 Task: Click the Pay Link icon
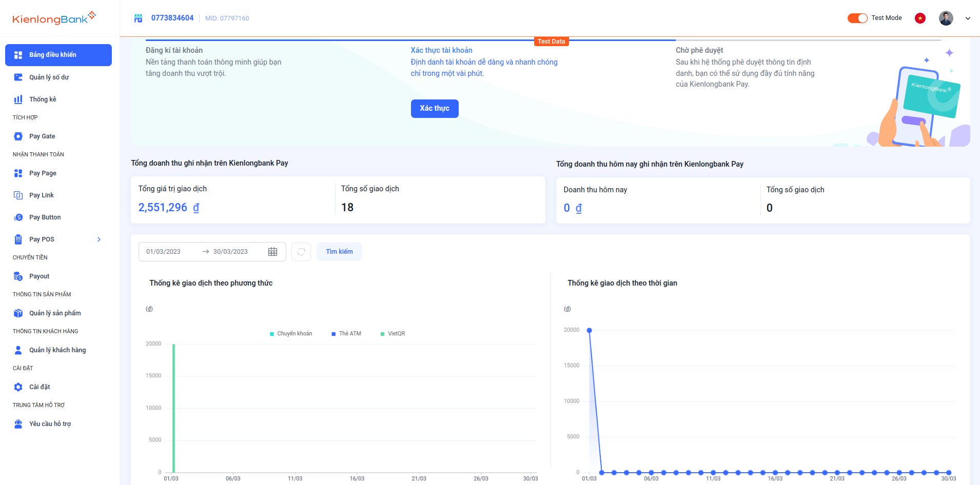point(18,195)
